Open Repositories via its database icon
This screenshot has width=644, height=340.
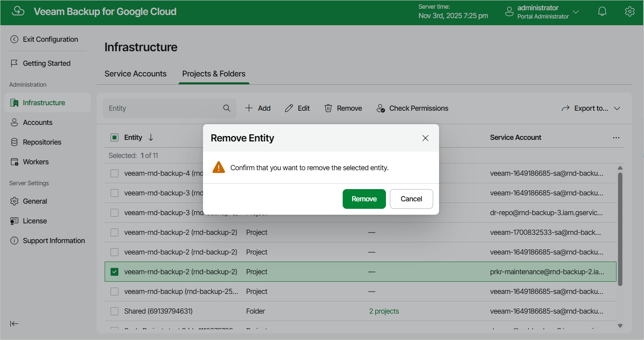click(x=15, y=142)
